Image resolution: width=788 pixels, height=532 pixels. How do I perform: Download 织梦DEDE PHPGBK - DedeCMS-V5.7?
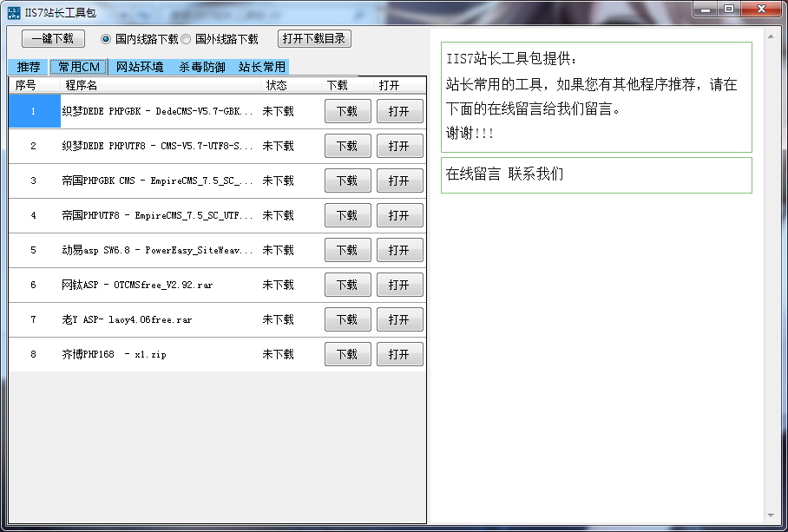click(x=347, y=111)
